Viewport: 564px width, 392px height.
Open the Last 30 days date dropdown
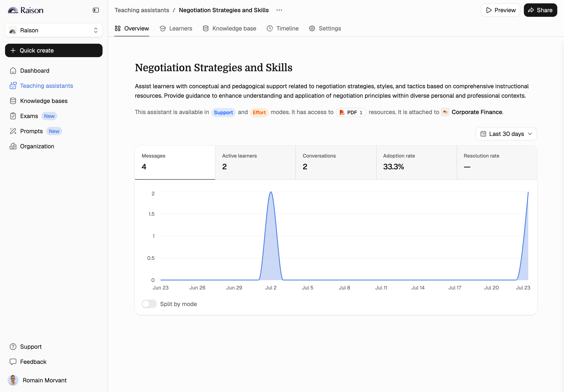click(x=506, y=134)
